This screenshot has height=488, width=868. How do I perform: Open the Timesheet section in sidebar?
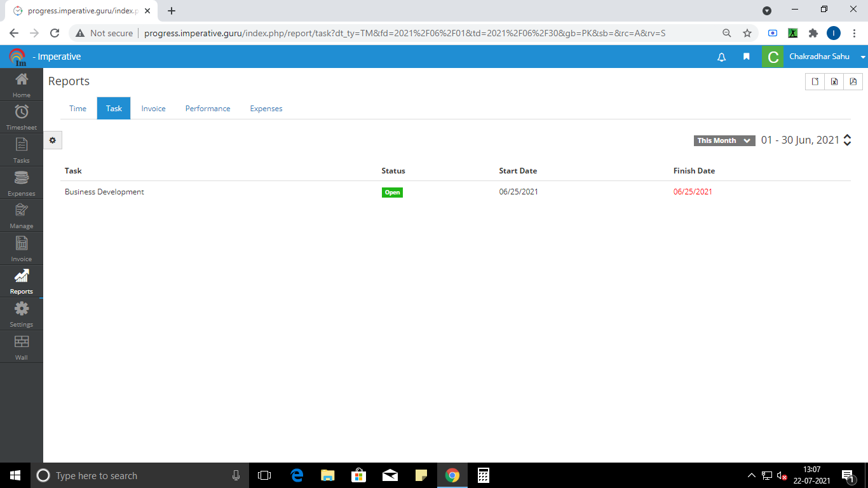click(x=22, y=117)
